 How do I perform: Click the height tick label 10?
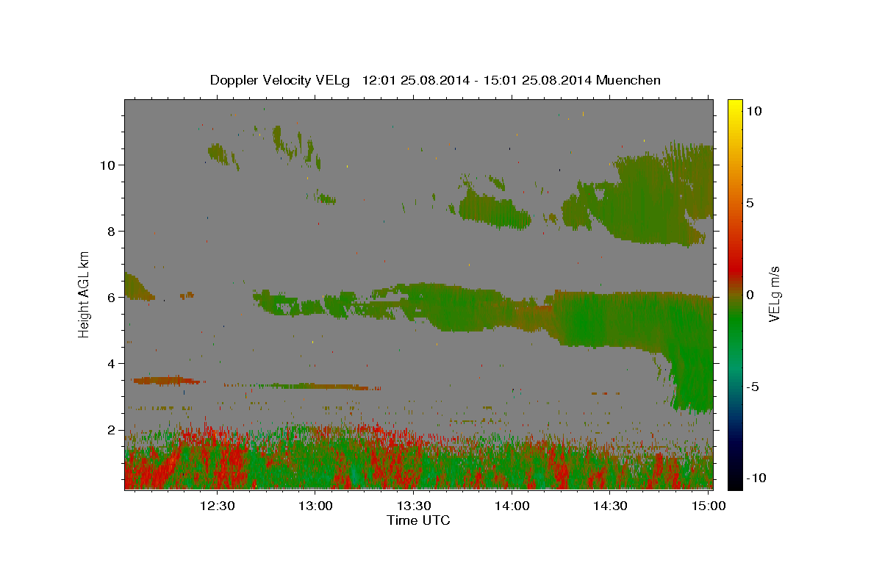107,165
